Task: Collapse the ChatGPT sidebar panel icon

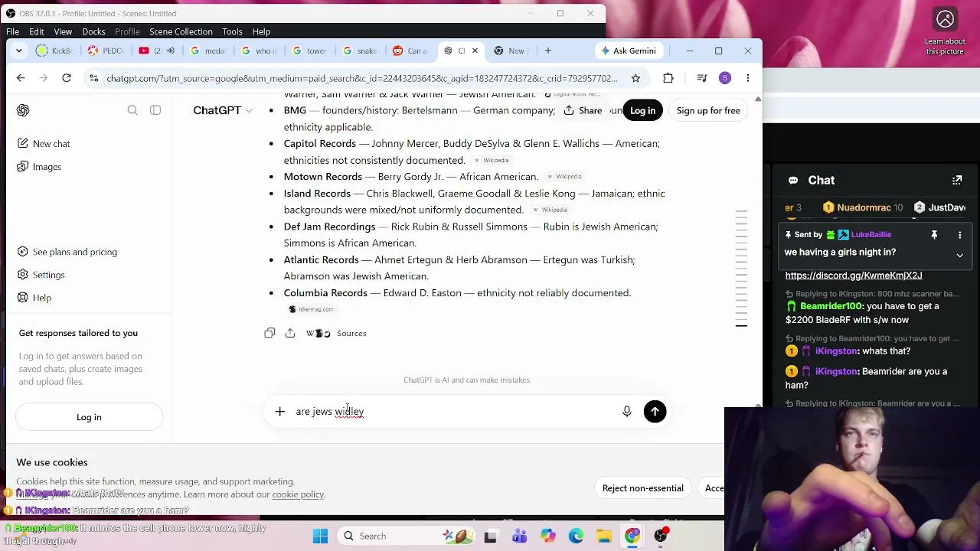Action: pos(155,110)
